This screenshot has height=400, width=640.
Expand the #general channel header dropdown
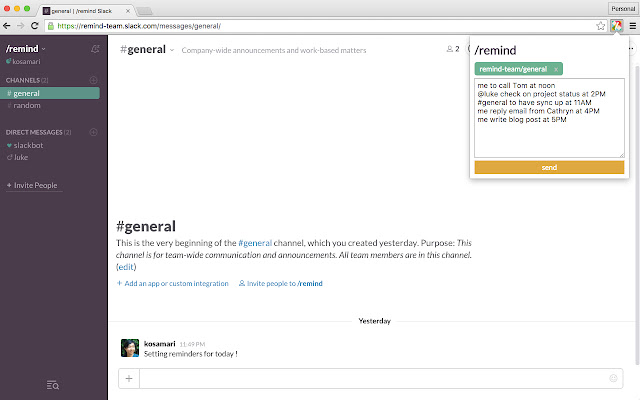[x=172, y=49]
